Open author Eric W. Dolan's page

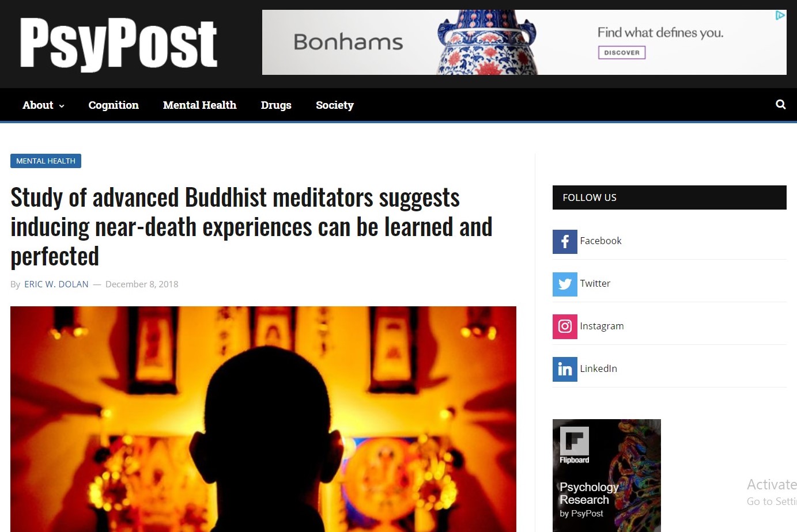click(x=56, y=284)
